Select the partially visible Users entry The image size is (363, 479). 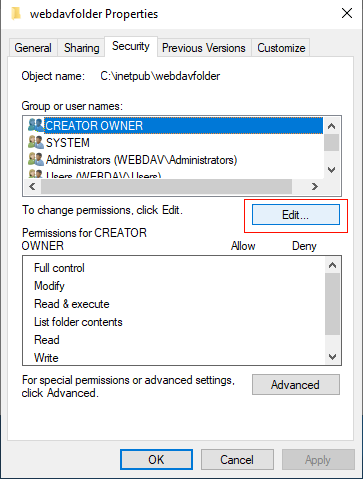coord(103,175)
